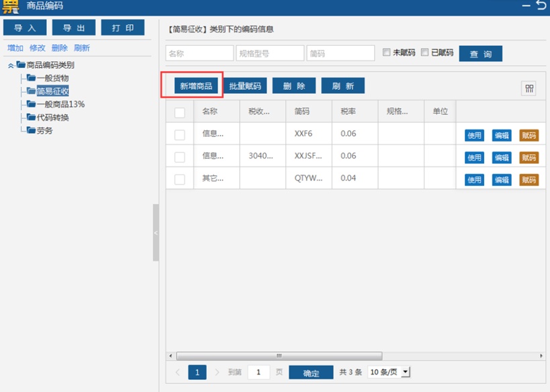
Task: Click 赋码 for the QTYW row
Action: (529, 180)
